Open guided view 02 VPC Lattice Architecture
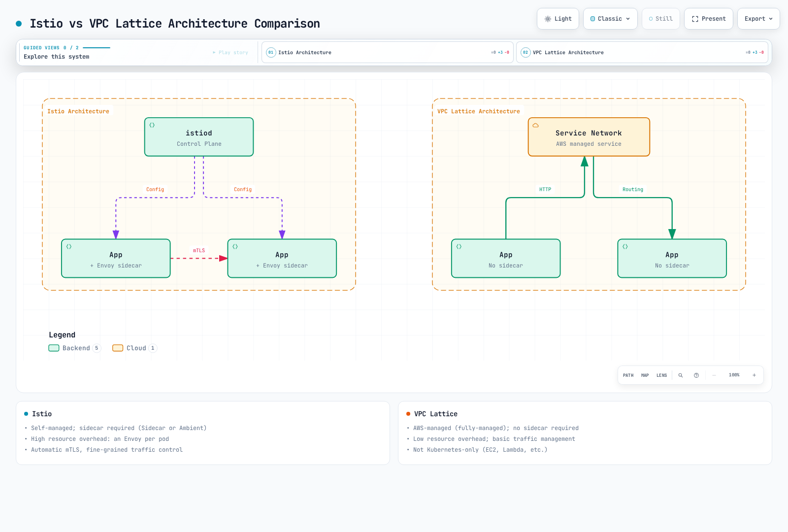Viewport: 788px width, 532px height. 642,52
